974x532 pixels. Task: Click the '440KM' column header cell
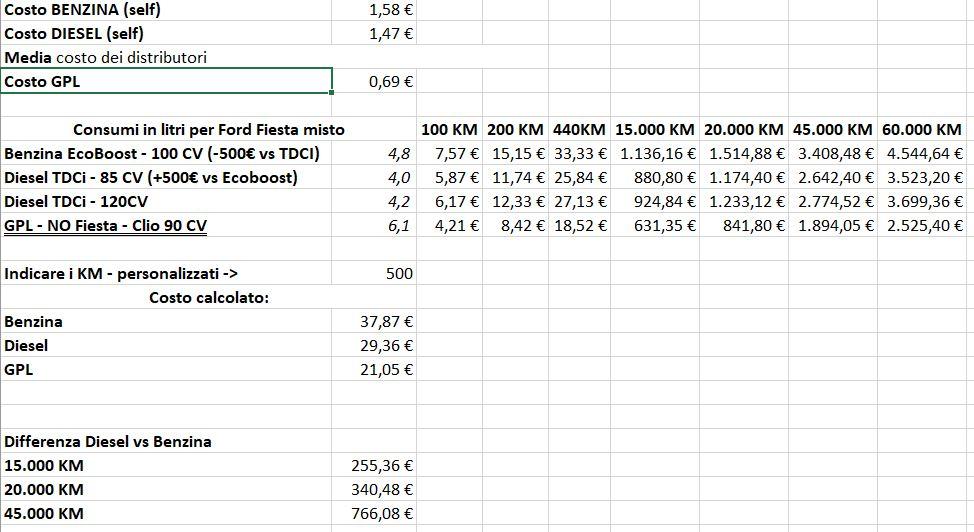click(579, 130)
